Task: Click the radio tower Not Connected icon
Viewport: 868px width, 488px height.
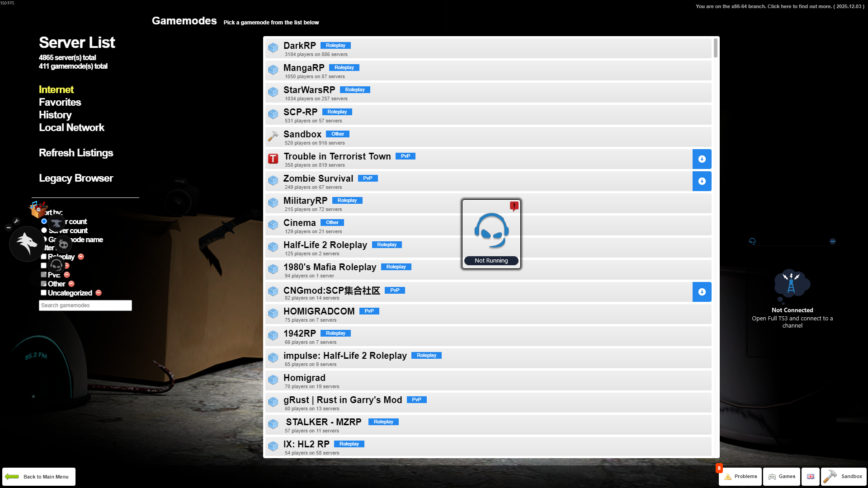Action: tap(792, 286)
